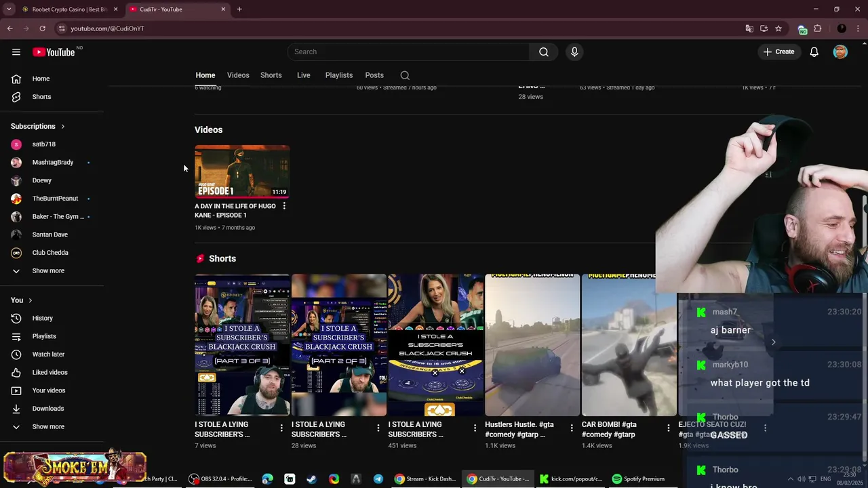Open options menu for 7-views short
The width and height of the screenshot is (868, 488).
coord(281,428)
